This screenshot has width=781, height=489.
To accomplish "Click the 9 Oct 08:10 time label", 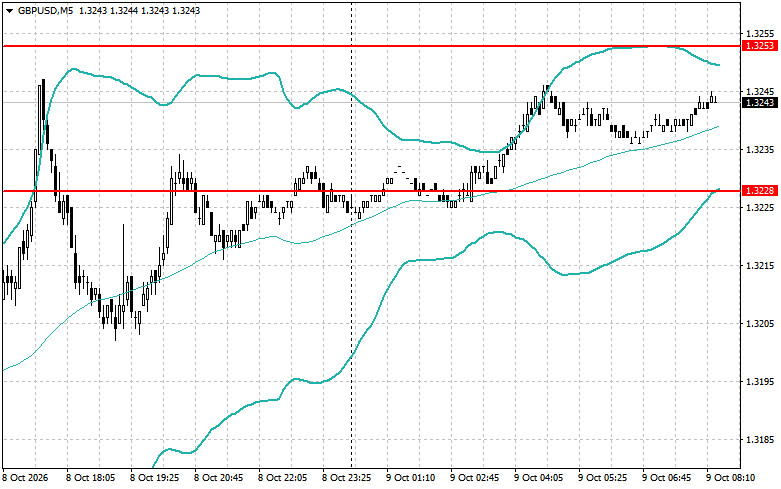I will tap(731, 478).
